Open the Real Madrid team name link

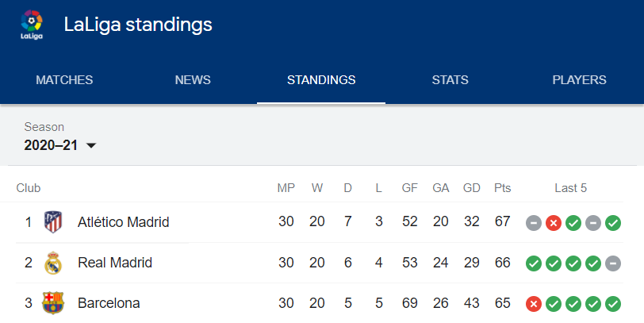coord(115,263)
